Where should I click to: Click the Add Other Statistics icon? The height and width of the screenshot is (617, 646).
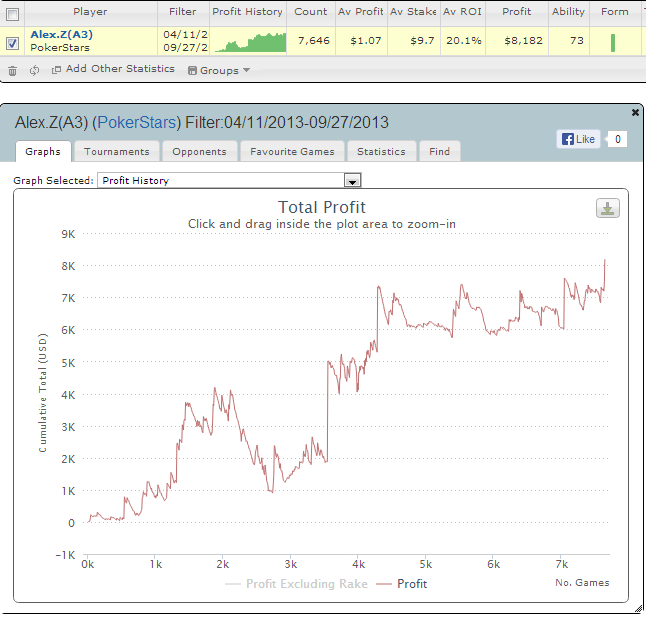click(x=56, y=70)
